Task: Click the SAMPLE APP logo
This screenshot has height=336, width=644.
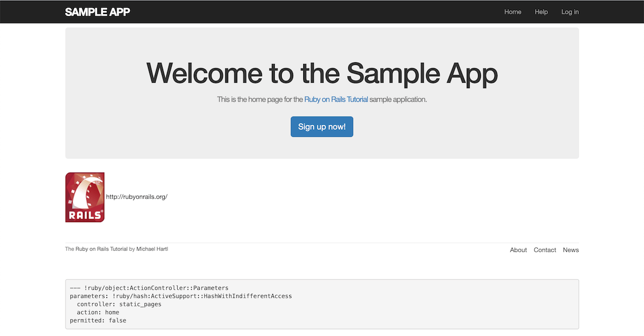Action: click(97, 12)
